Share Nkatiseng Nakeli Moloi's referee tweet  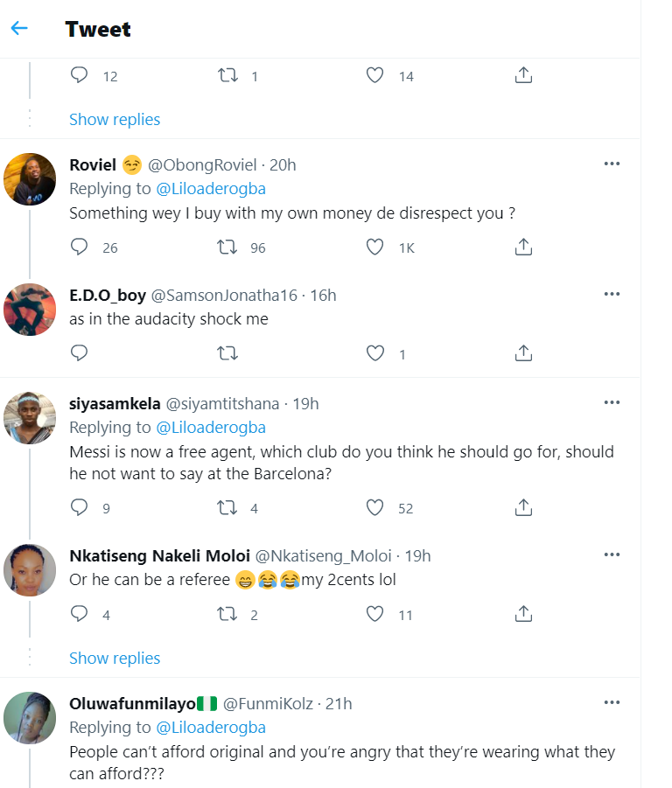pos(523,614)
